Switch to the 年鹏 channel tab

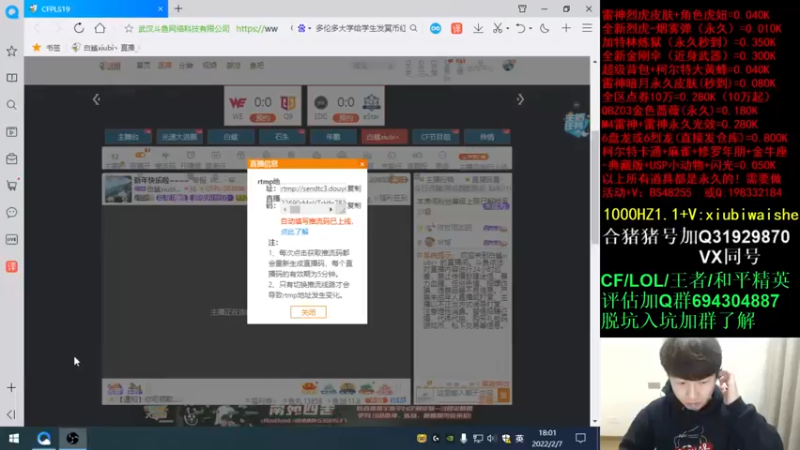333,137
